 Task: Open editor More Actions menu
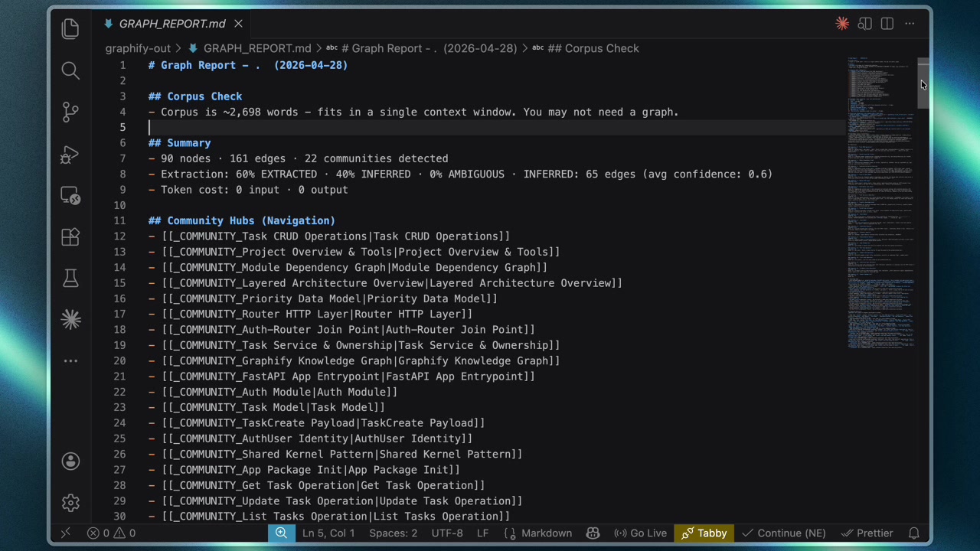910,24
